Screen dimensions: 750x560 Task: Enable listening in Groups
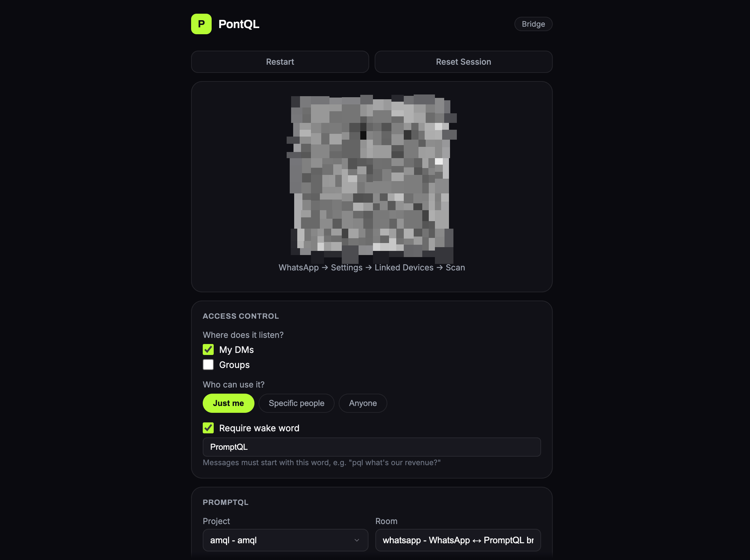coord(208,365)
